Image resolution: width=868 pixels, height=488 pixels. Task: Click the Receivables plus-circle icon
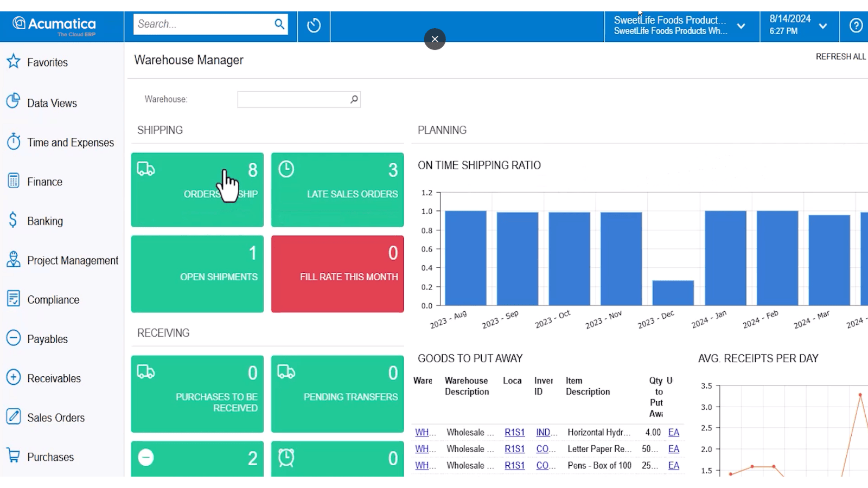(14, 377)
